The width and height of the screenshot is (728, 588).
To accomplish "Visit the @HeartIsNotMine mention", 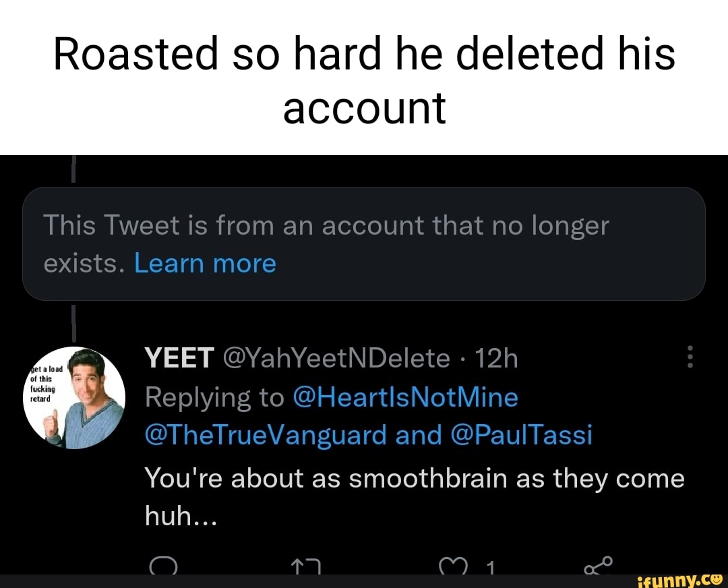I will 406,398.
